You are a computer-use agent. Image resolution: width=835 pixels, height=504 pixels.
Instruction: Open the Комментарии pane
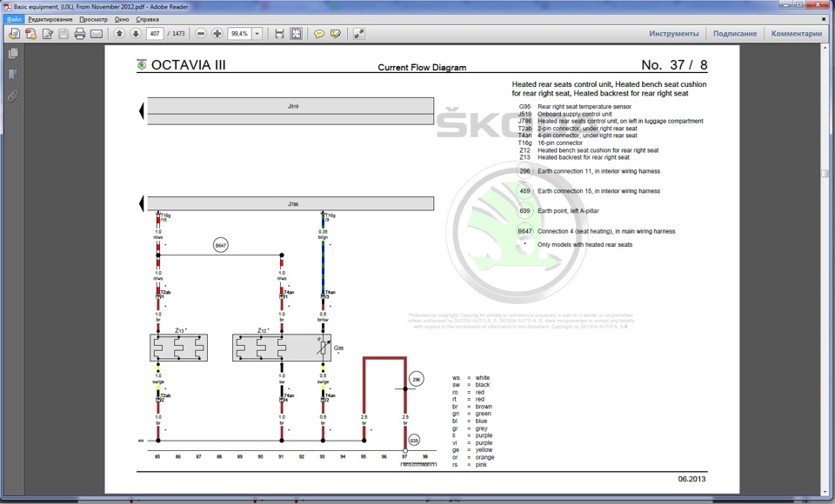coord(797,34)
